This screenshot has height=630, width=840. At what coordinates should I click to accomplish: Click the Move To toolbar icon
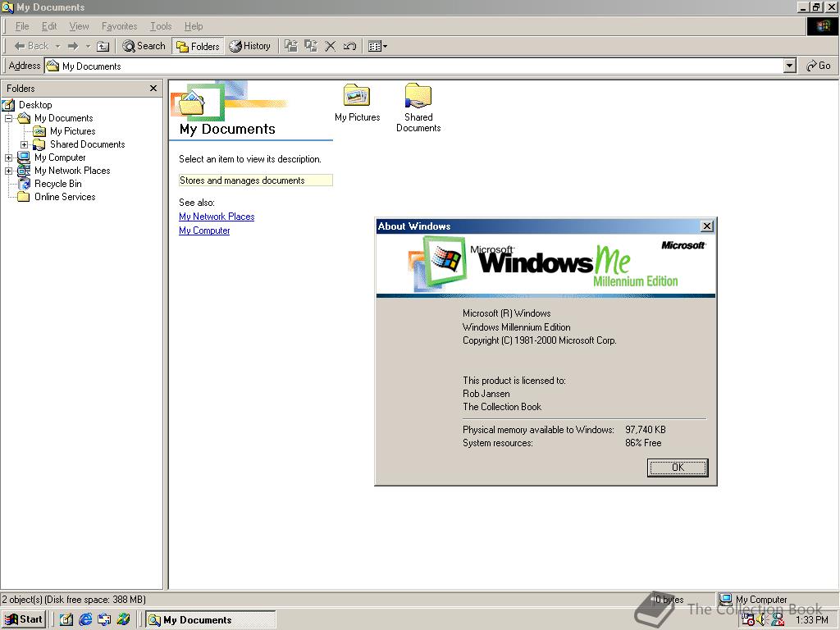291,46
